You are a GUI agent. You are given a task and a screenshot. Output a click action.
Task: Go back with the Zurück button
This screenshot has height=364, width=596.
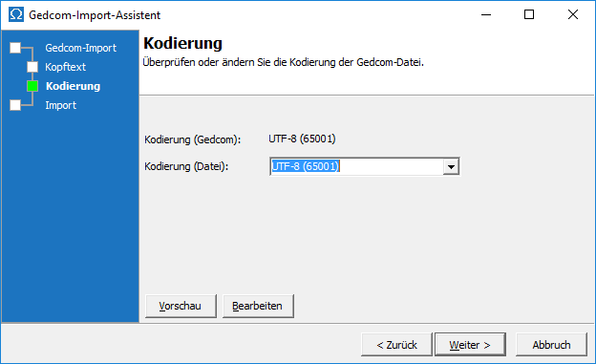pyautogui.click(x=396, y=345)
